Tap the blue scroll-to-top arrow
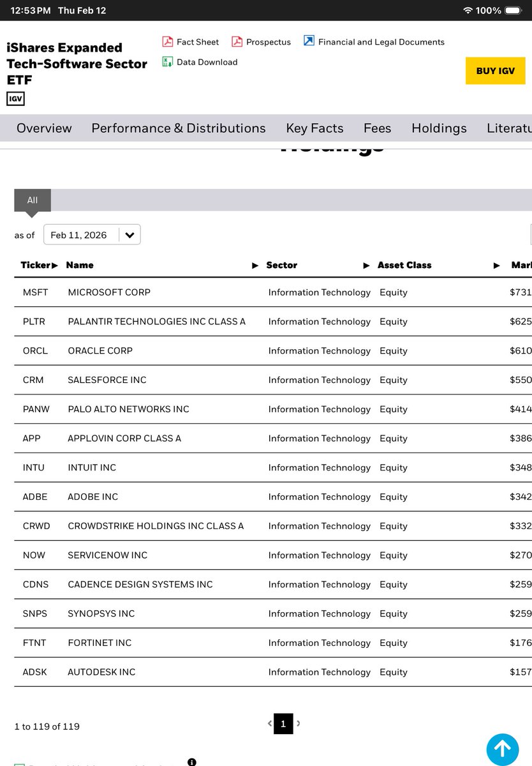This screenshot has height=766, width=532. pos(503,749)
